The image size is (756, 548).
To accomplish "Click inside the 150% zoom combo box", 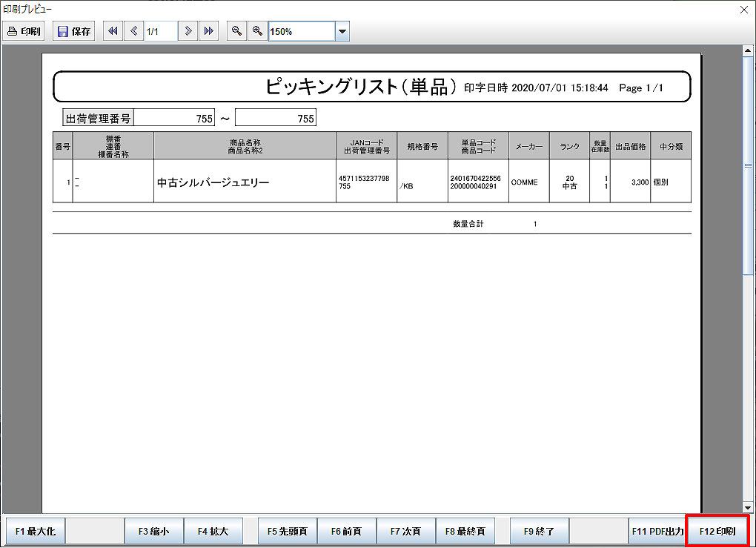I will click(301, 31).
